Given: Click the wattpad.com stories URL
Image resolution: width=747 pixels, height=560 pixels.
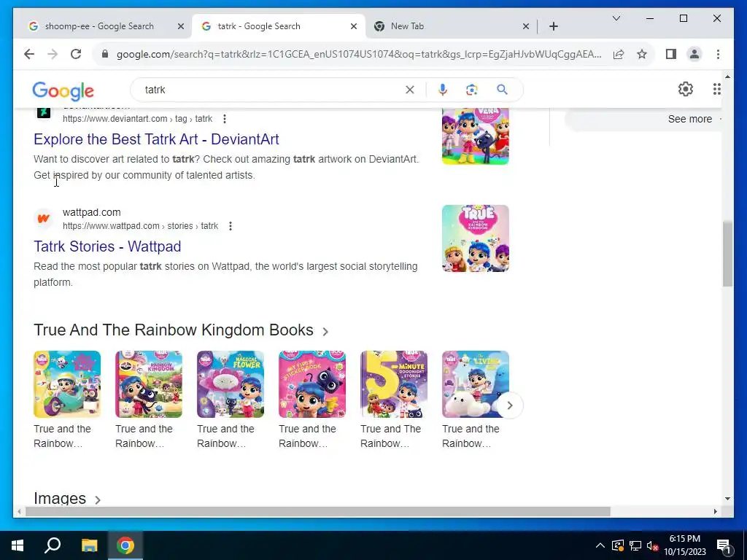Looking at the screenshot, I should coord(140,226).
